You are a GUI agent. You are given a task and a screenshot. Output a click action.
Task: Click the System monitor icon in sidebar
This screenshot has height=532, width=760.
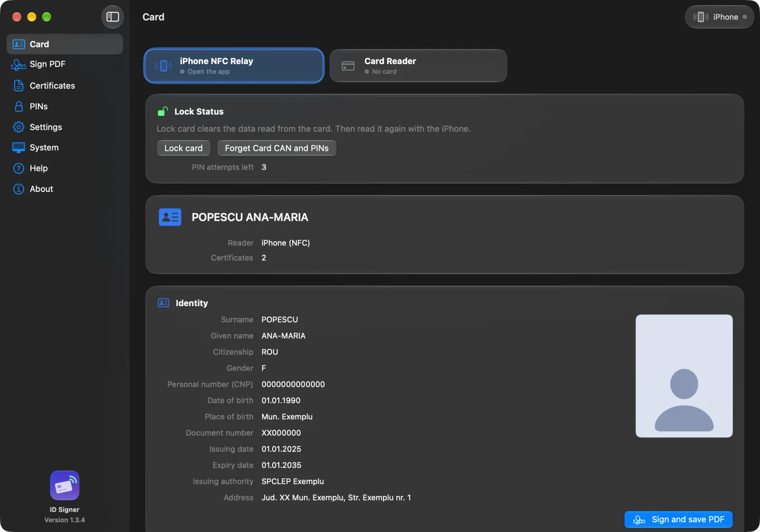coord(19,148)
